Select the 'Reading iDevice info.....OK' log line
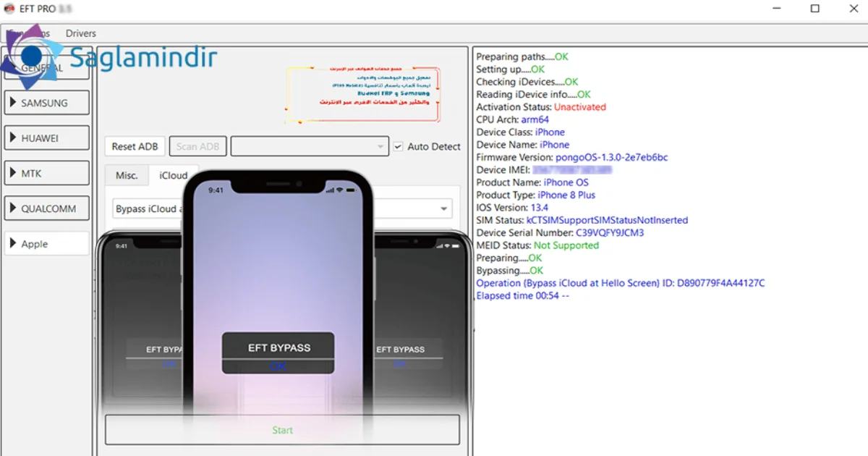This screenshot has width=868, height=456. click(x=534, y=94)
